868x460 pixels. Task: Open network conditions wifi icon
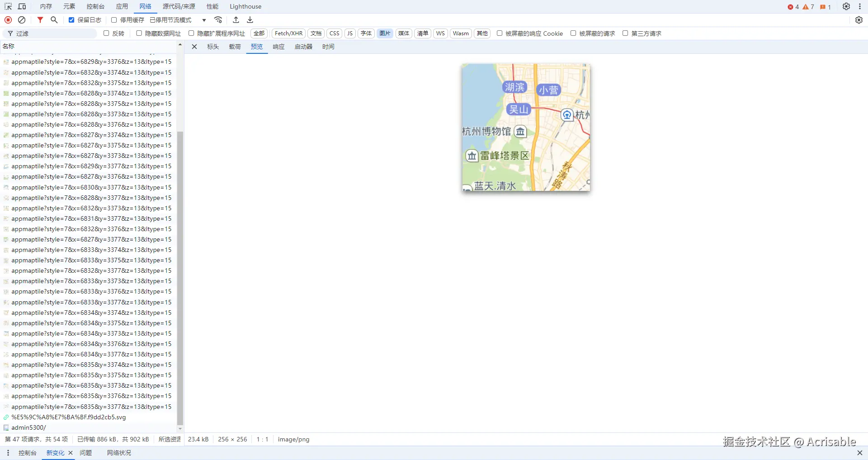[218, 20]
